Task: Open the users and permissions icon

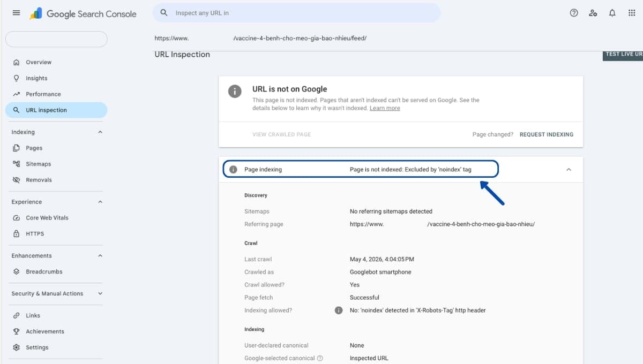Action: [593, 13]
